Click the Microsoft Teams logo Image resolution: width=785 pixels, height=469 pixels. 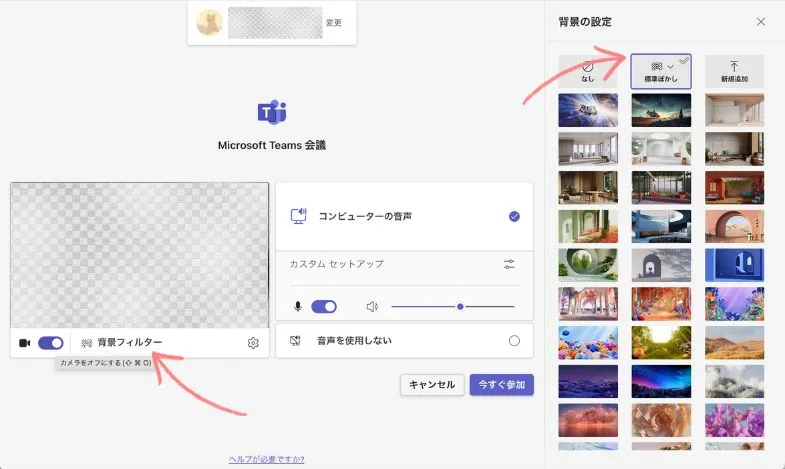coord(272,112)
